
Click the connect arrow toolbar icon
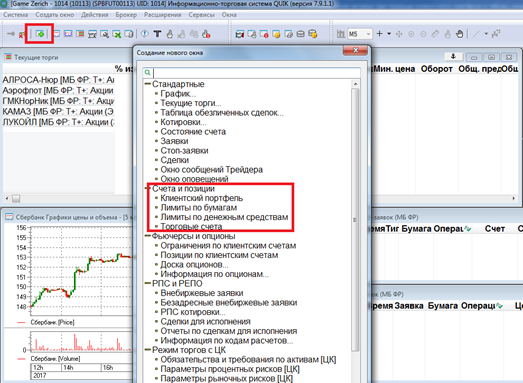(11, 34)
